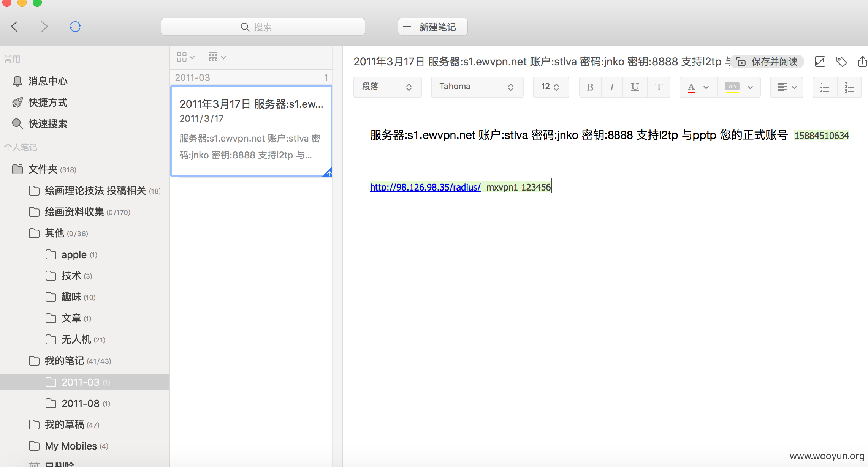Toggle bold formatting

coord(590,87)
